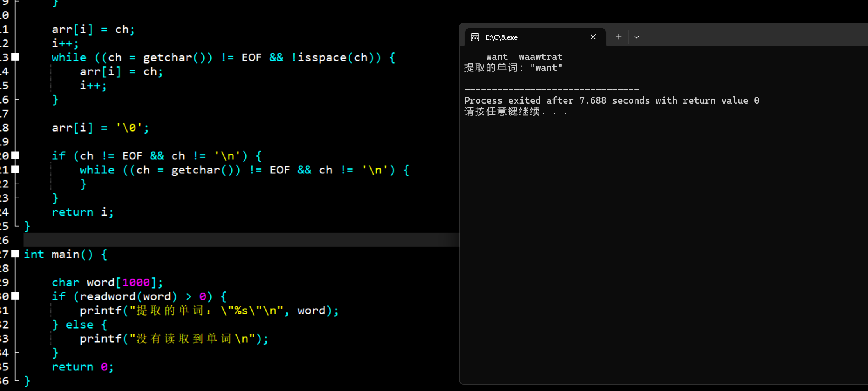Click the return i; statement

point(83,212)
